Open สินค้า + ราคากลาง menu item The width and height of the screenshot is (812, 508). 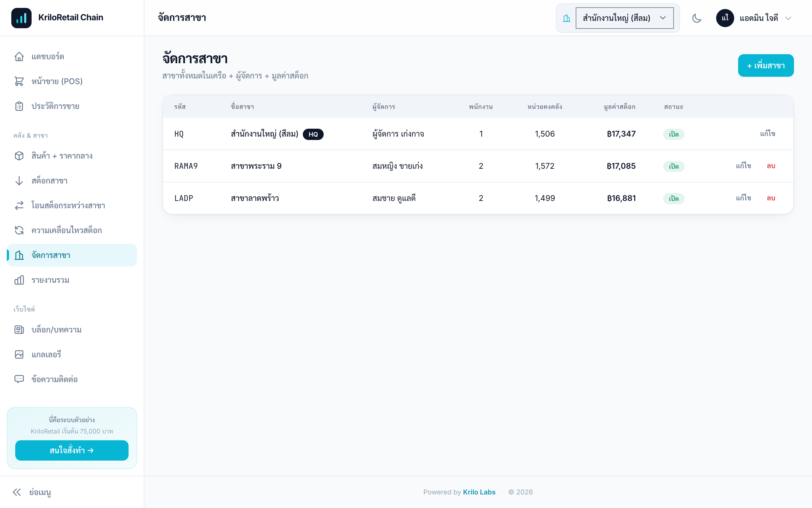pos(72,156)
